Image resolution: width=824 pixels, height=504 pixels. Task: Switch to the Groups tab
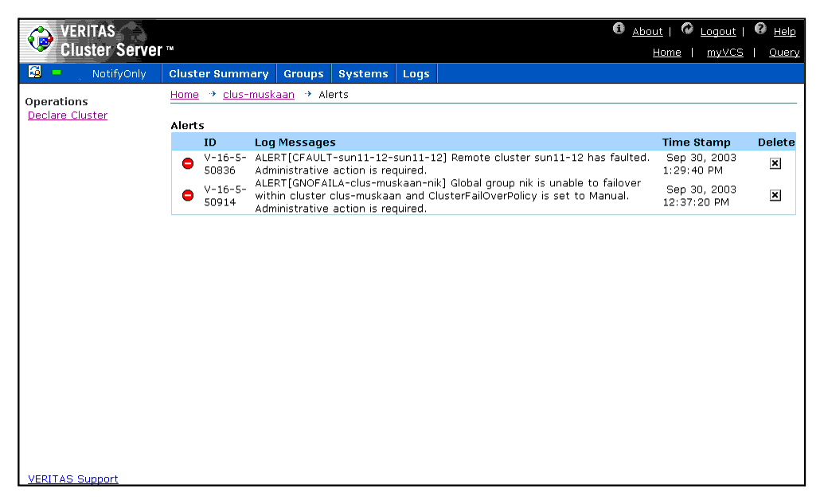tap(303, 74)
